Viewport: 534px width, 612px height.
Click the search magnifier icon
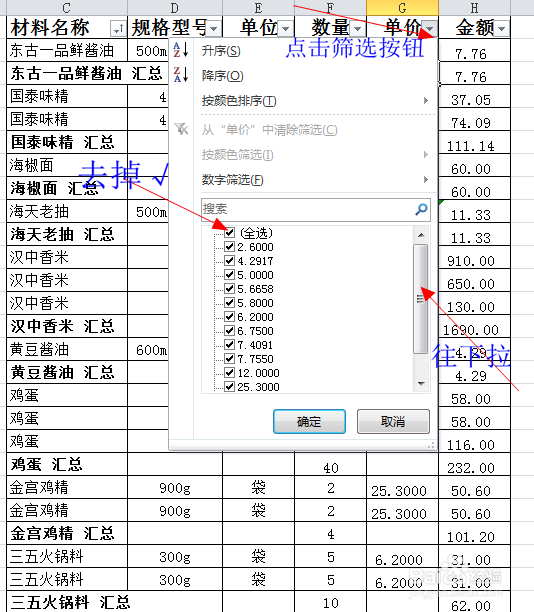click(421, 209)
